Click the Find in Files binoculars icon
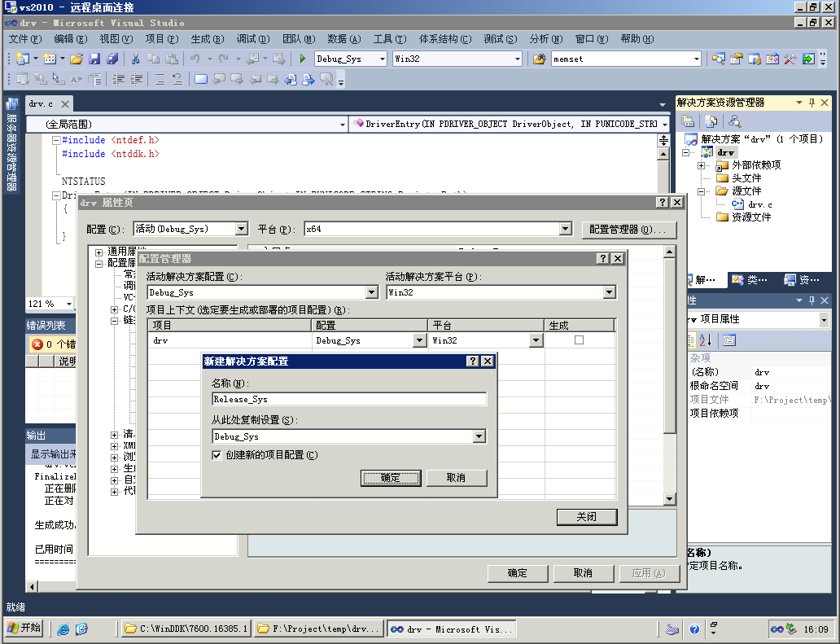The width and height of the screenshot is (840, 644). (540, 59)
